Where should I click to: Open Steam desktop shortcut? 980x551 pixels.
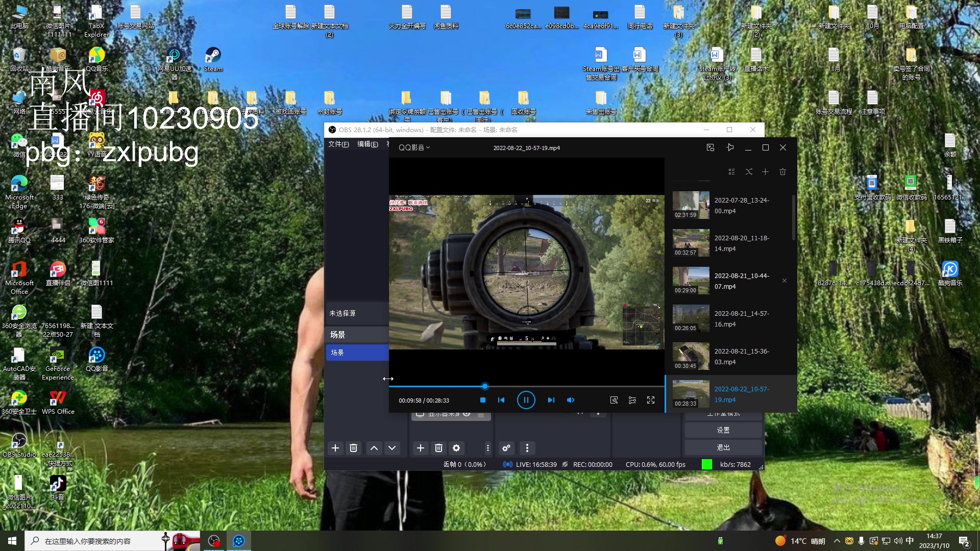coord(213,59)
